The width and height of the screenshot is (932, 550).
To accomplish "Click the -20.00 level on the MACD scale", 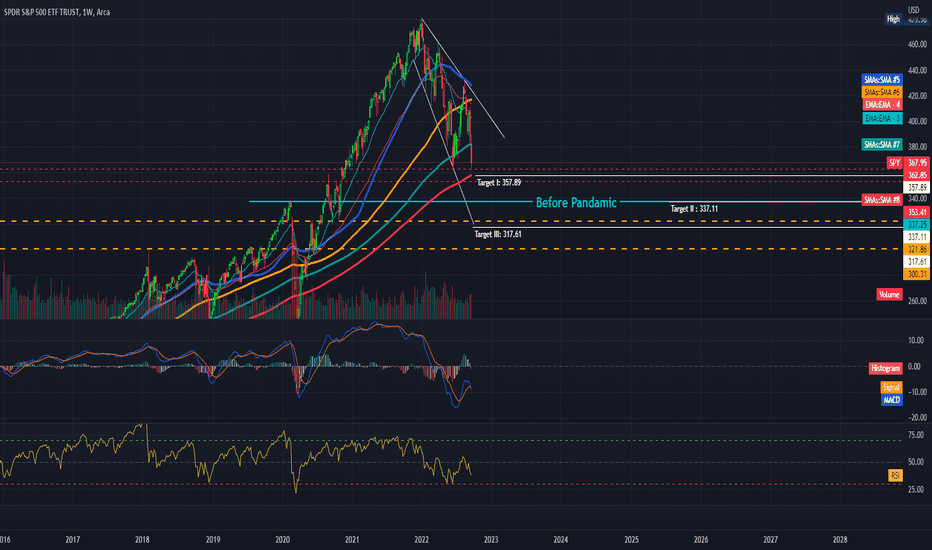I will tap(917, 418).
